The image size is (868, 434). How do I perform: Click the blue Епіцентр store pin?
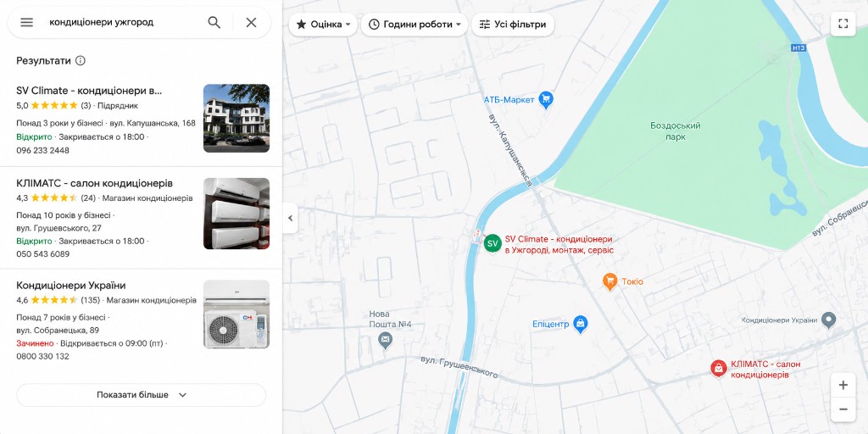pos(580,324)
